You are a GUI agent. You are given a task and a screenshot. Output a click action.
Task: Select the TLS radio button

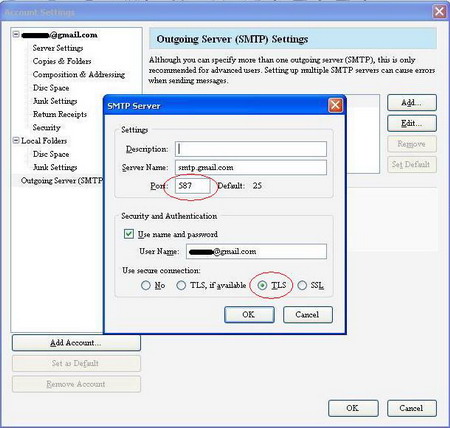(263, 285)
